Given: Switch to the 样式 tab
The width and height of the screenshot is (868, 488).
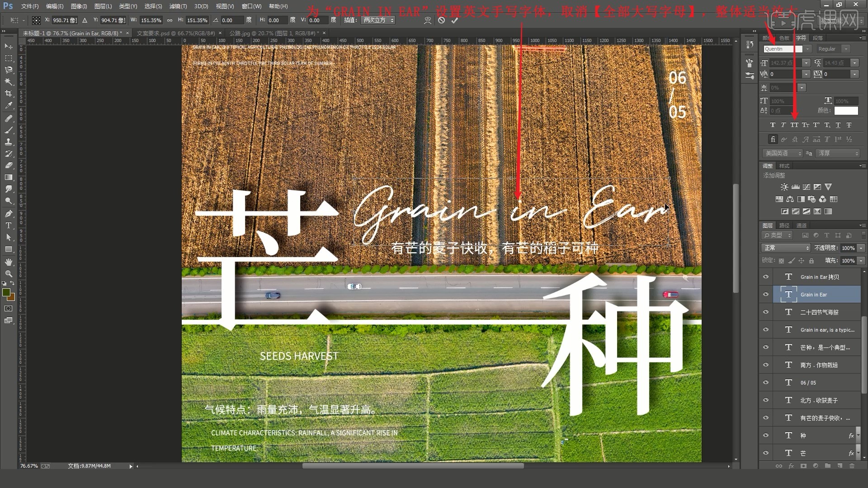Looking at the screenshot, I should 784,166.
